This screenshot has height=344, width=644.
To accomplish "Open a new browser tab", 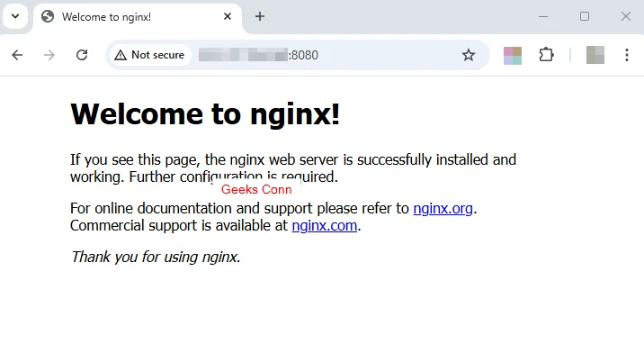I will click(260, 16).
